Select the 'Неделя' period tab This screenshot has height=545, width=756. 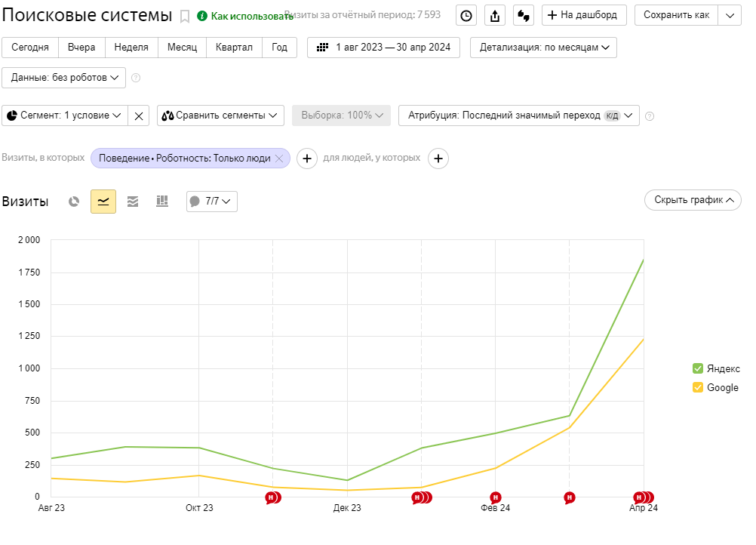[x=131, y=48]
